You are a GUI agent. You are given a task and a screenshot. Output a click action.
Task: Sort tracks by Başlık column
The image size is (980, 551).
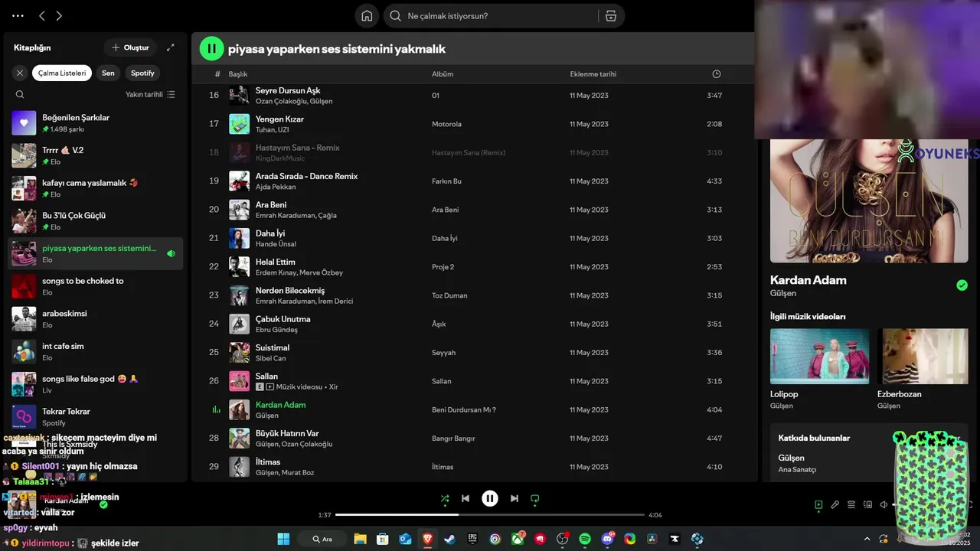238,74
